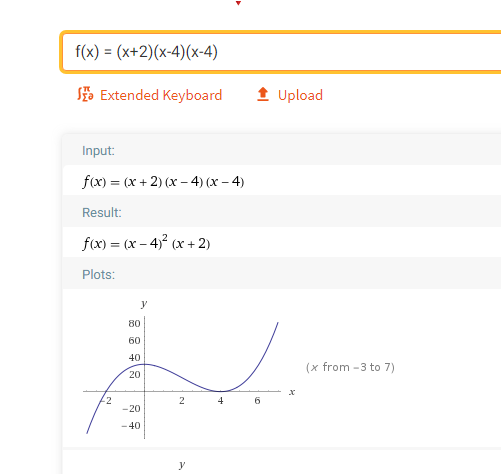The image size is (502, 475).
Task: Click the 6 tick label on x axis
Action: (257, 401)
